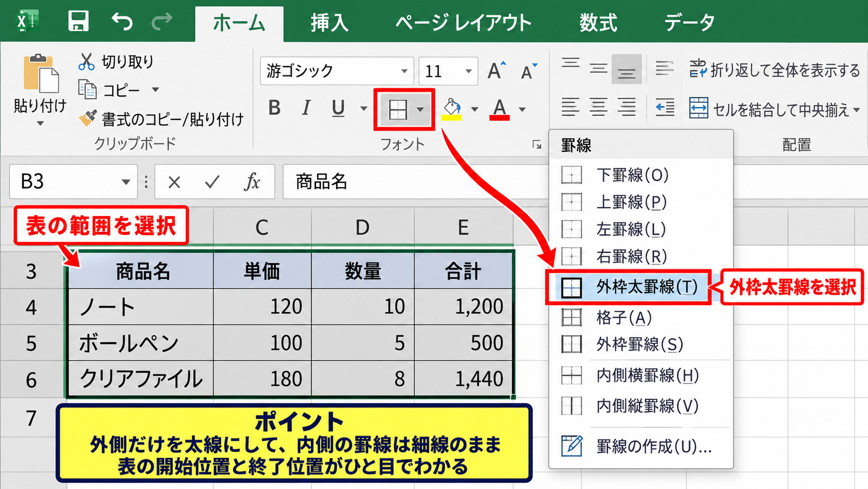This screenshot has width=868, height=489.
Task: Click the decrease indent icon
Action: tap(664, 107)
